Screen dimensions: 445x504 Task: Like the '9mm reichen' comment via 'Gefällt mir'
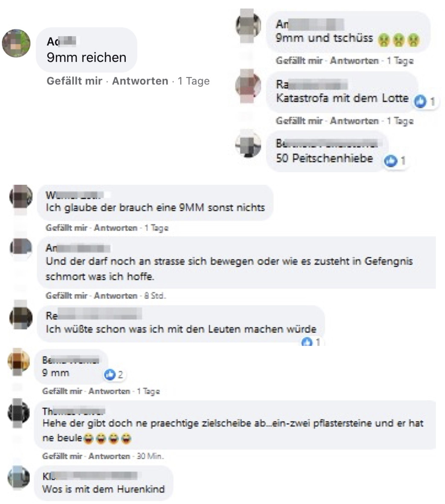tap(74, 81)
